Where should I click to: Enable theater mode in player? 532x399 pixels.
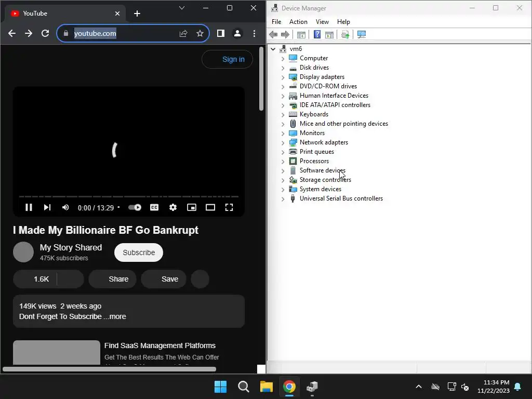(x=210, y=207)
